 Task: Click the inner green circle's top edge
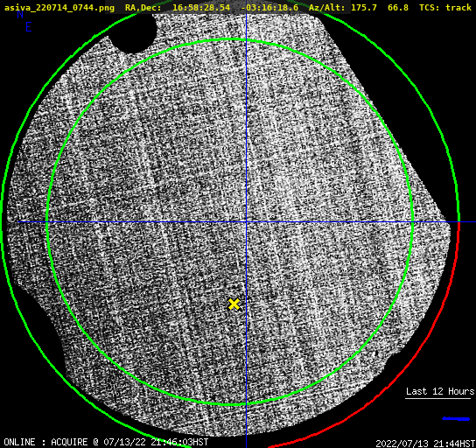tap(230, 39)
